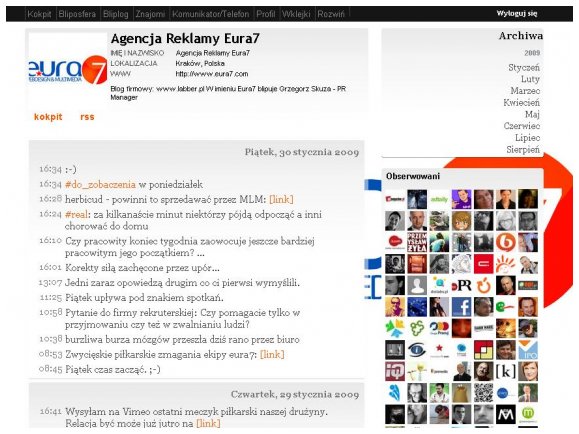Open the orange spiral "6" logo avatar
Image resolution: width=579 pixels, height=434 pixels.
[506, 242]
